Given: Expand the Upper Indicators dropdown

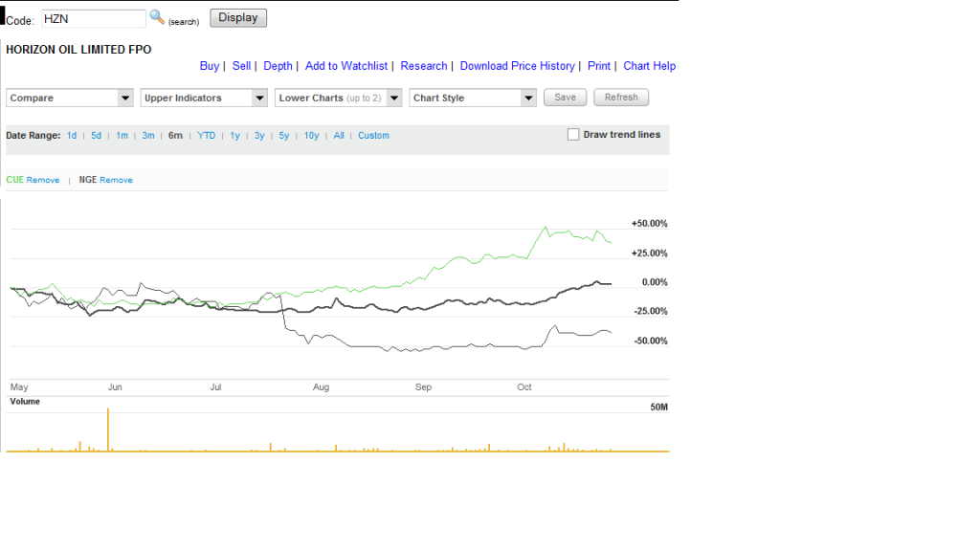Looking at the screenshot, I should (x=259, y=99).
